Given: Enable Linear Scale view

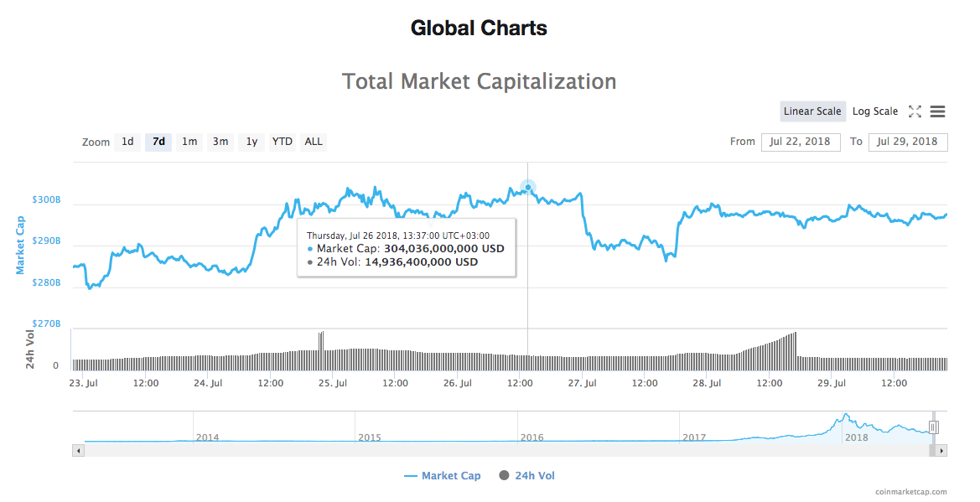Looking at the screenshot, I should 812,111.
